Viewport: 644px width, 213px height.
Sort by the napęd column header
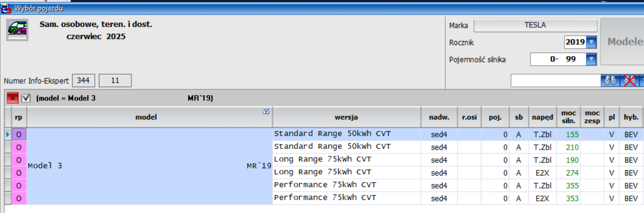point(542,117)
